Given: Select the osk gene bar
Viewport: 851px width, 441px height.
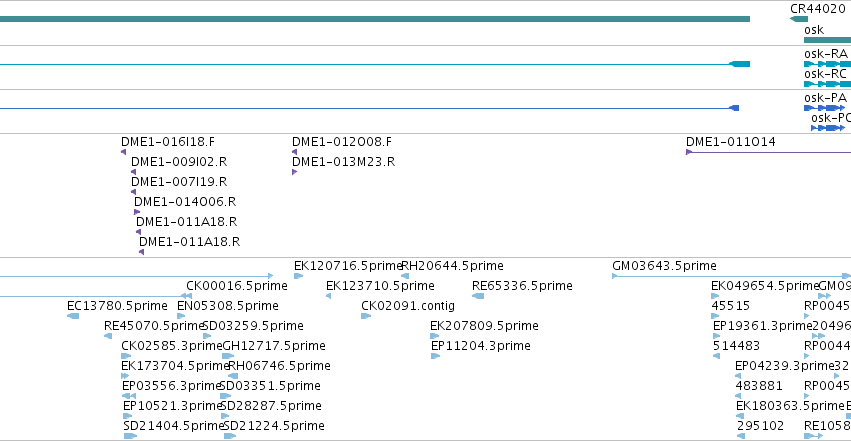Looking at the screenshot, I should 827,40.
